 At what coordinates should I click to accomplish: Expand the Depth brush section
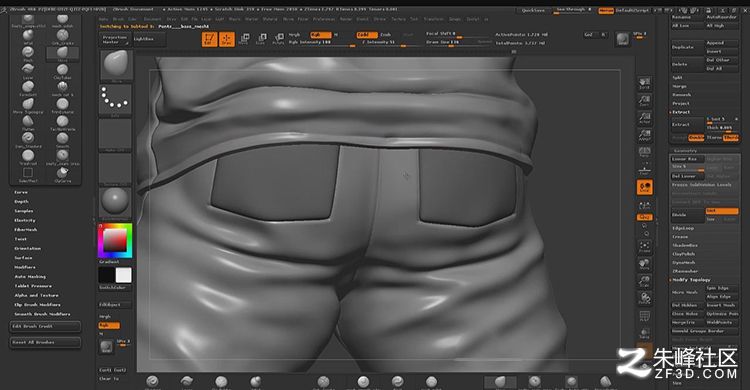click(x=22, y=202)
